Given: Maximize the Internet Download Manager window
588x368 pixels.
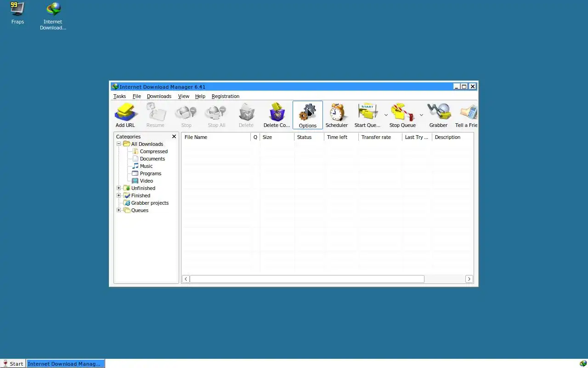Looking at the screenshot, I should coord(464,86).
